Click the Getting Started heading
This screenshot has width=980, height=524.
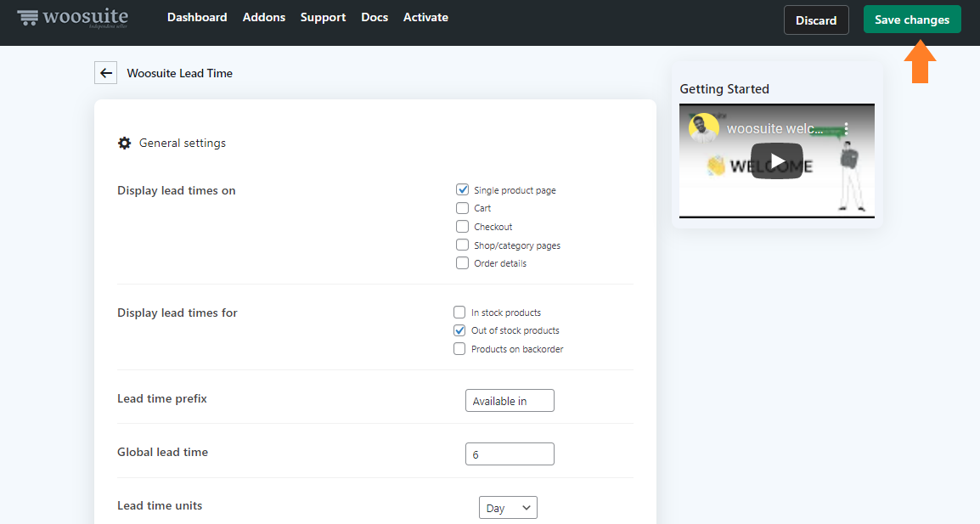[x=724, y=89]
